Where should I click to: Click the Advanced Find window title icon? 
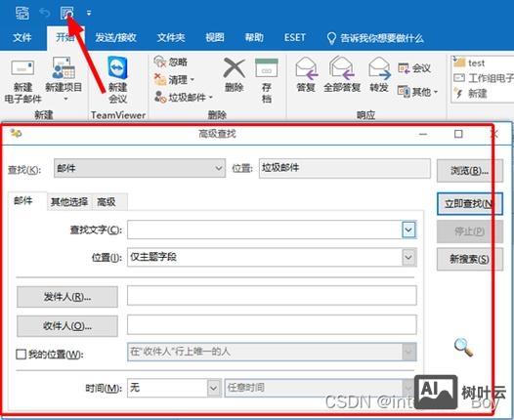point(16,133)
